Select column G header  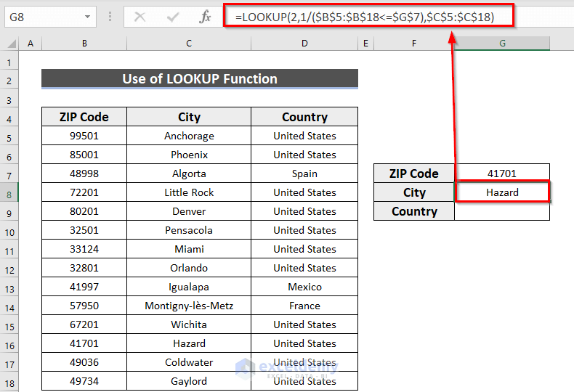502,44
